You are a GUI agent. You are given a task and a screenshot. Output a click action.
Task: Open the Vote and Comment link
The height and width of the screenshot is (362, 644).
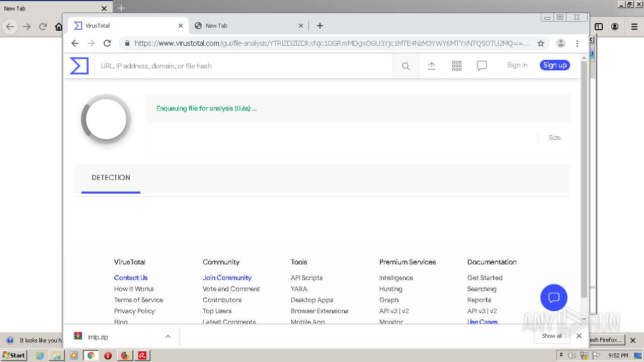231,289
